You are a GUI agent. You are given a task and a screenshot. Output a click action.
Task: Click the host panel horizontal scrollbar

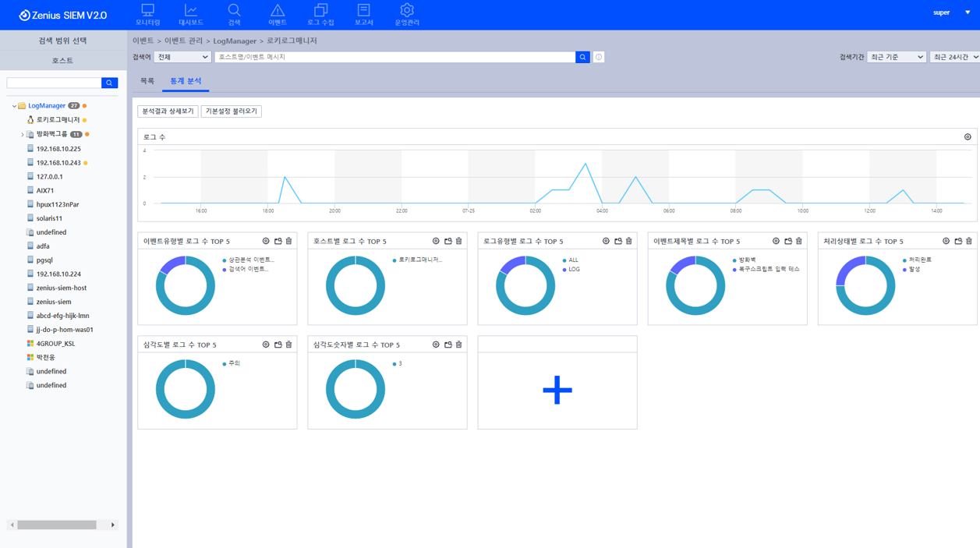[57, 525]
